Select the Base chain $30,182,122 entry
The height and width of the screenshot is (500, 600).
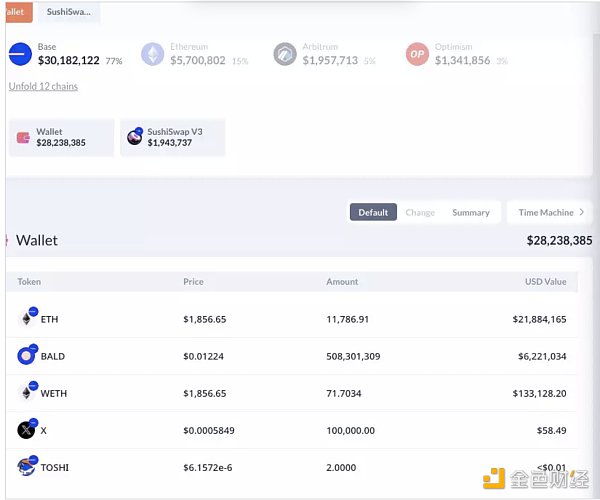tap(66, 54)
